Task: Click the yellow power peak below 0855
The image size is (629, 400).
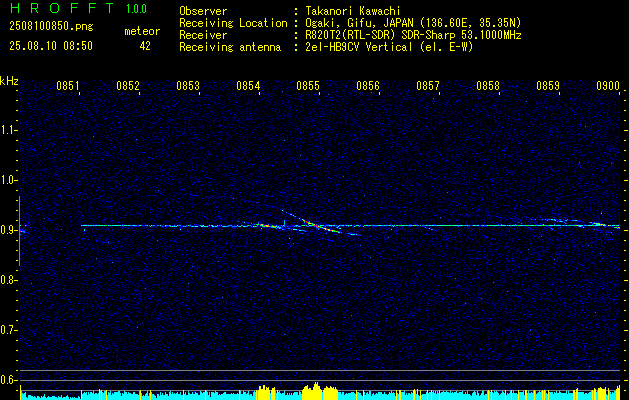Action: (320, 392)
